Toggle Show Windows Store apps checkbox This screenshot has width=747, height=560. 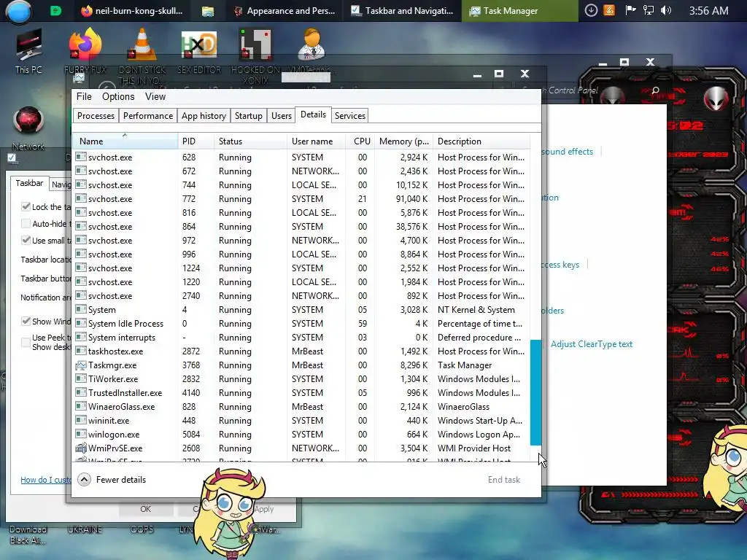click(26, 321)
